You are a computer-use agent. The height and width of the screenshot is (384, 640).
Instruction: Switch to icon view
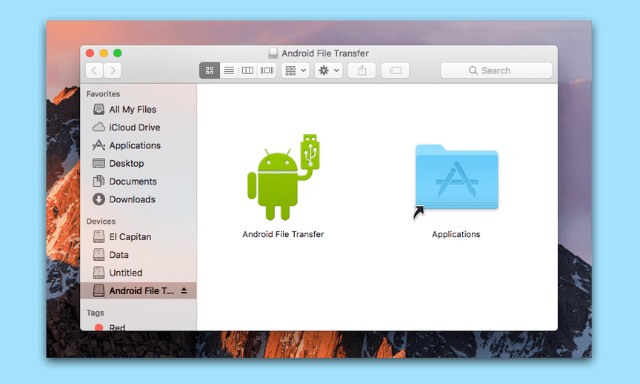coord(209,71)
